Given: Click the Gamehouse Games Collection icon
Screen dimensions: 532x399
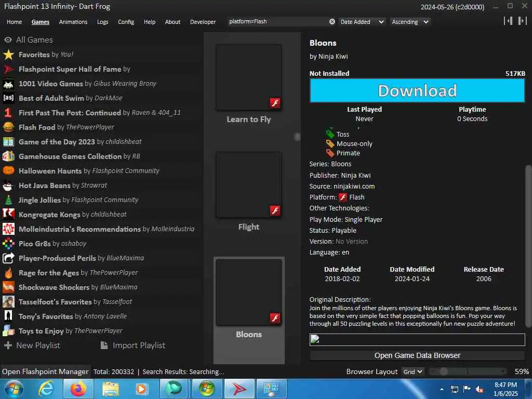Looking at the screenshot, I should tap(8, 156).
